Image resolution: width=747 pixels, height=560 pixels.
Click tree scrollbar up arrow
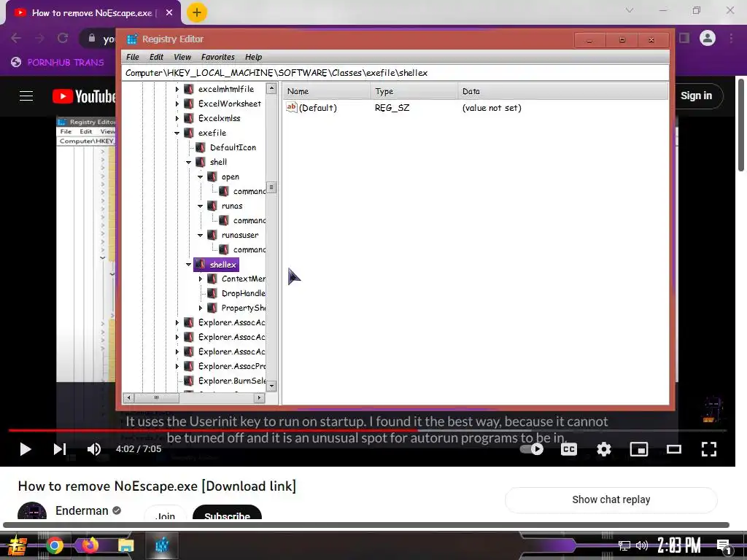coord(271,88)
